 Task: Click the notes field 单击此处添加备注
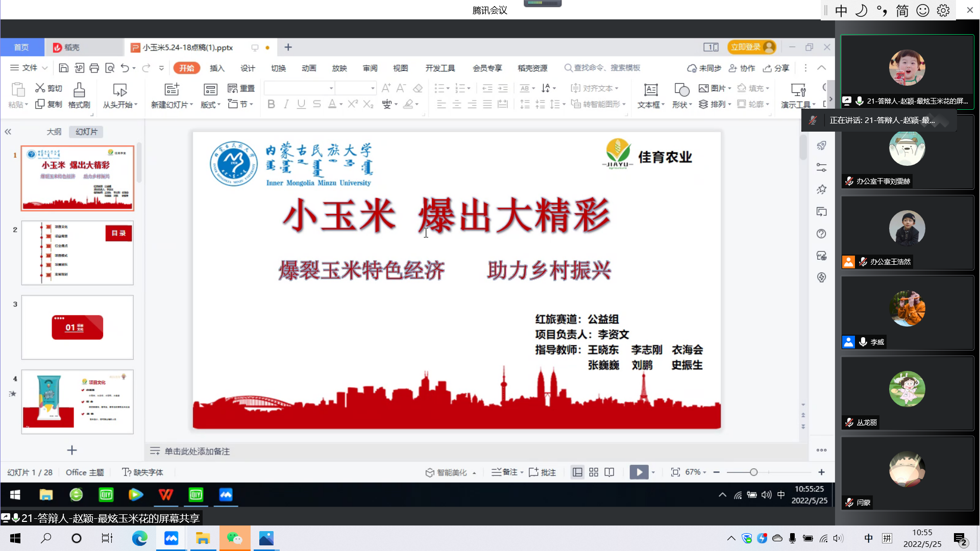[x=197, y=452]
